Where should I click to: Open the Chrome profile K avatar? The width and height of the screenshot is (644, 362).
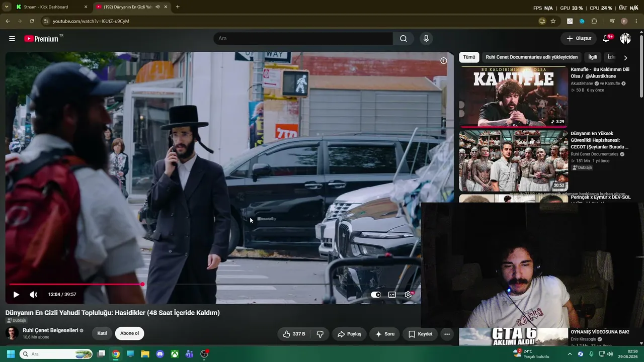[624, 21]
